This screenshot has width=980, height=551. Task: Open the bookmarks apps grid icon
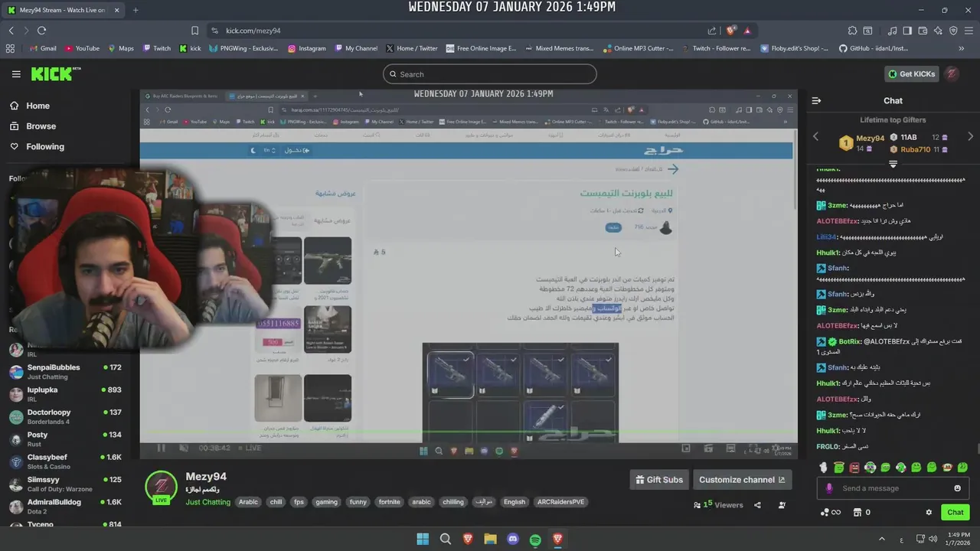[10, 48]
